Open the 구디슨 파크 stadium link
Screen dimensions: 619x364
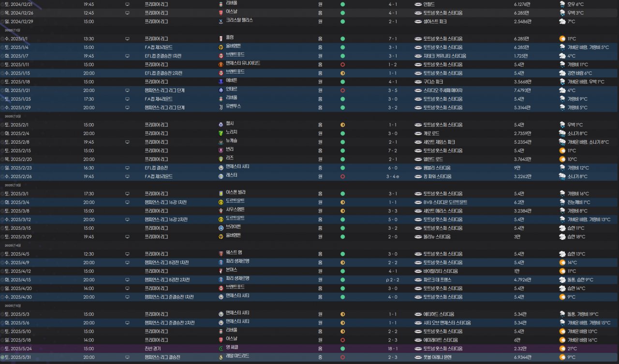[433, 82]
